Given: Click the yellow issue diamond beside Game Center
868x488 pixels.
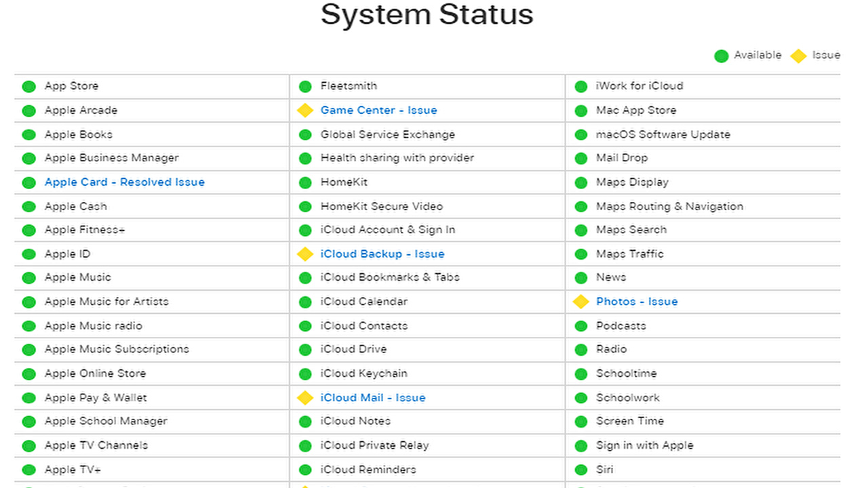Looking at the screenshot, I should point(305,110).
